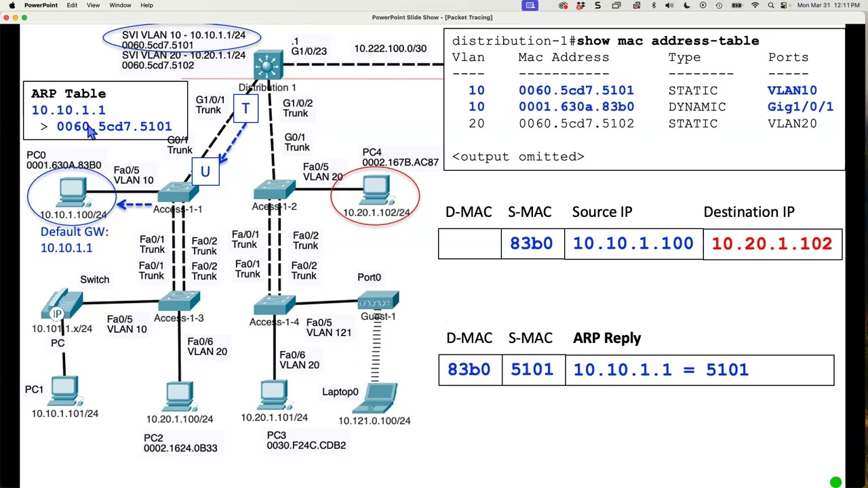Click the Gig1/0/1 port entry
The height and width of the screenshot is (488, 868).
point(800,107)
